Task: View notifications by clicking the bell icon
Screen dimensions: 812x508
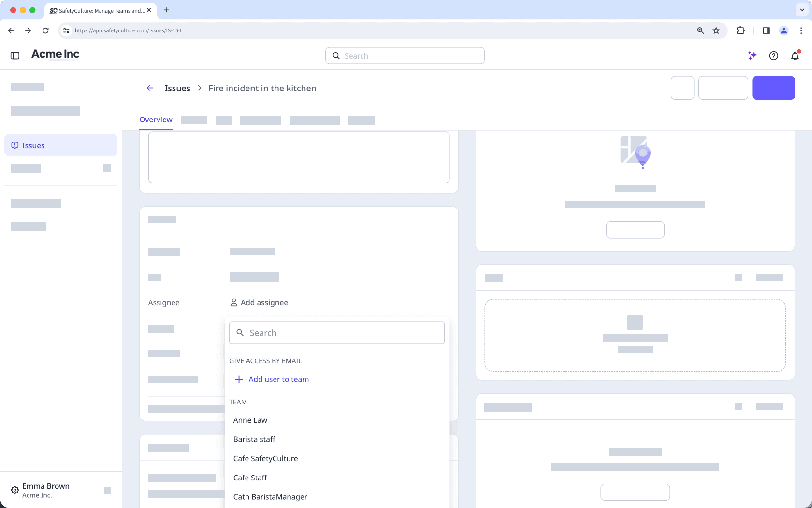Action: coord(795,56)
